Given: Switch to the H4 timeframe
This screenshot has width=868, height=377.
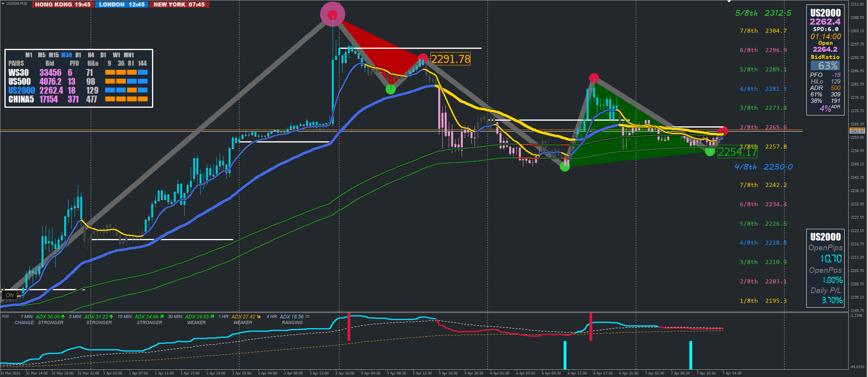Looking at the screenshot, I should [x=91, y=55].
